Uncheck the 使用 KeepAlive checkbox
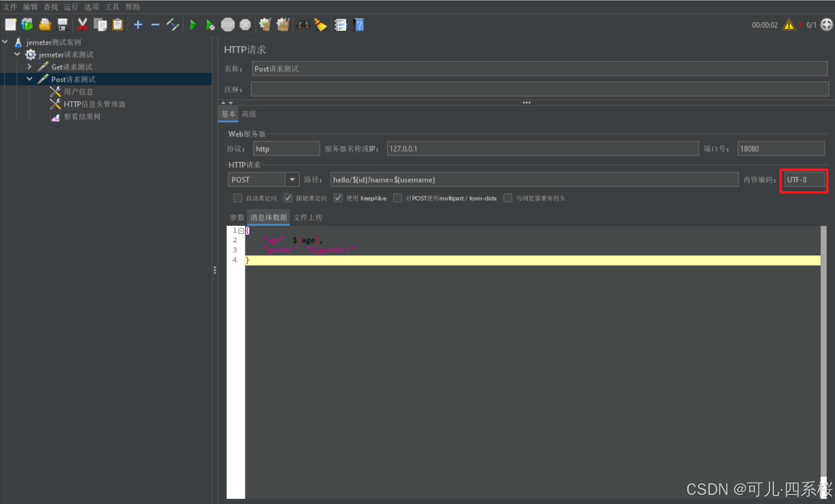 (x=338, y=198)
